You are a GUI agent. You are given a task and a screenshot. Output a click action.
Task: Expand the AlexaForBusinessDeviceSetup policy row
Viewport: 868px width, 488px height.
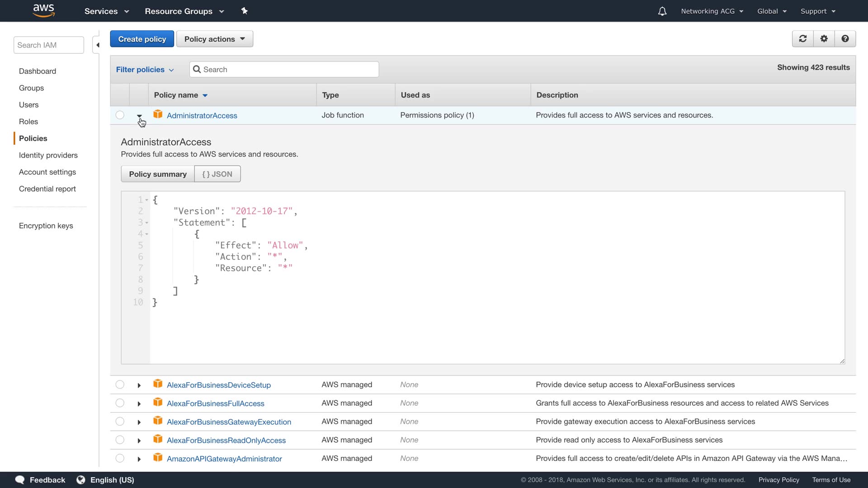pos(139,385)
